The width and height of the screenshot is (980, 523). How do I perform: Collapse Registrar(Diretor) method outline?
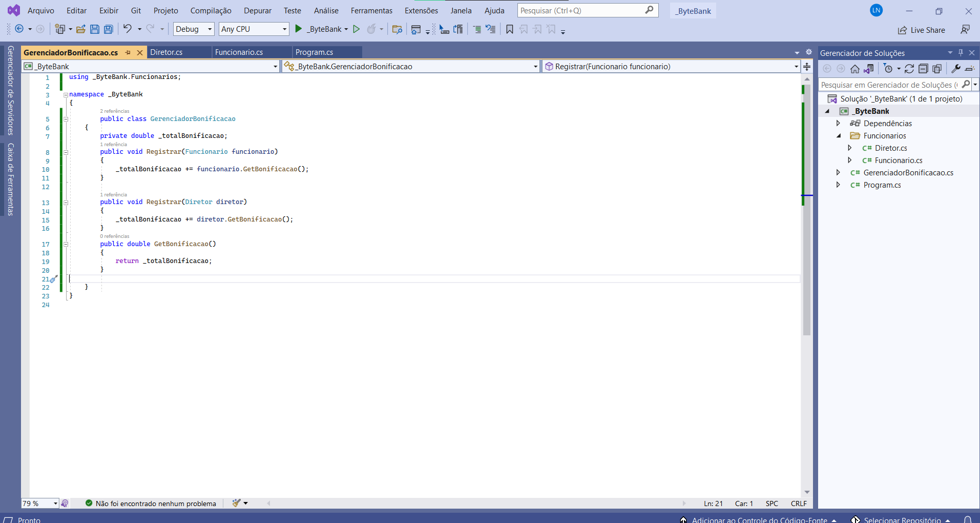click(x=66, y=202)
